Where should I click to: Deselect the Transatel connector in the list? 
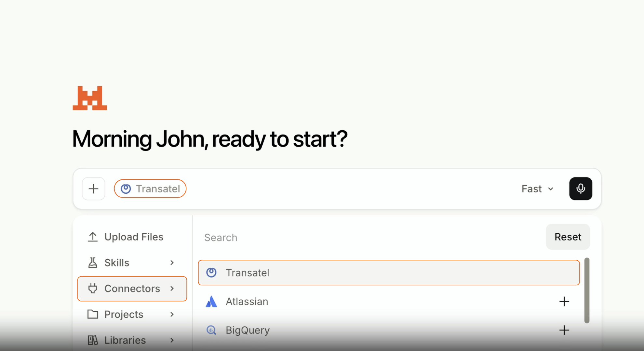point(389,273)
